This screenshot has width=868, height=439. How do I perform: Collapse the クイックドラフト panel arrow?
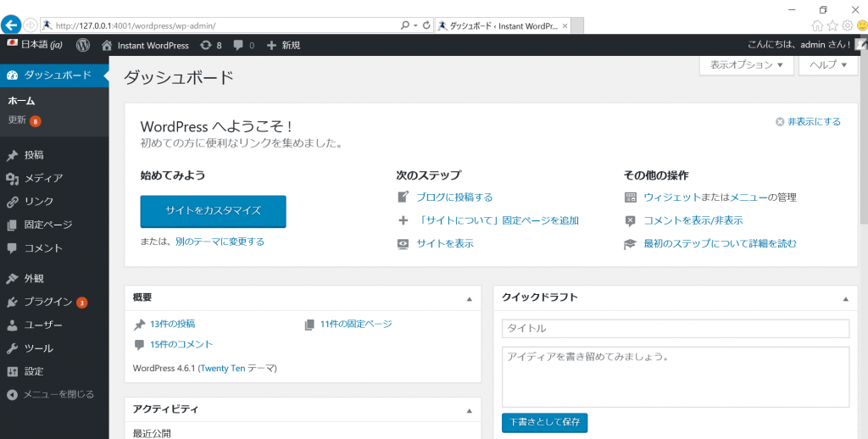(x=845, y=299)
